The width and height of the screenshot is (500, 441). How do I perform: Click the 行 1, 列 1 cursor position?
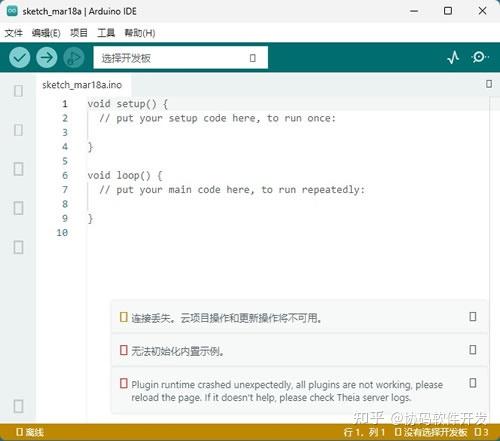pos(364,432)
